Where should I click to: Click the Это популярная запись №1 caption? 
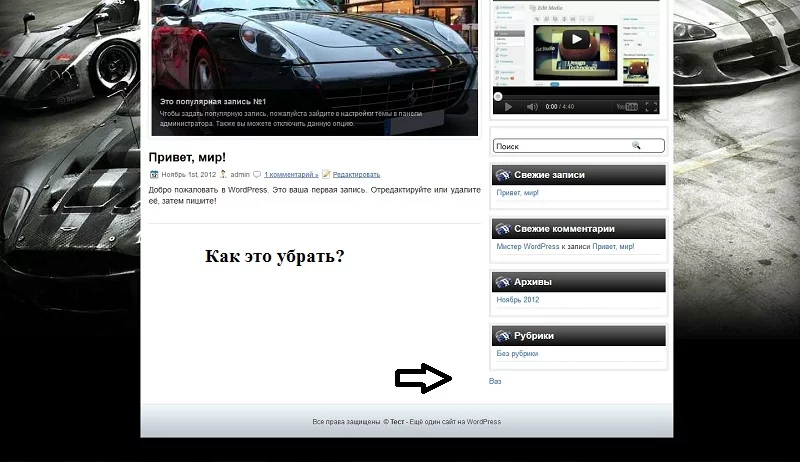(213, 101)
